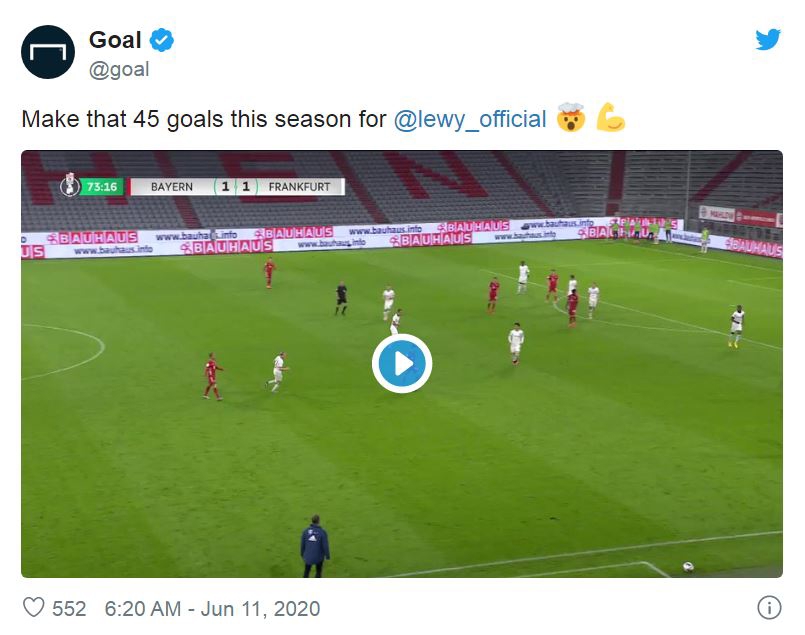
Task: Open the tweet timestamp Jun 11, 2020
Action: point(210,607)
